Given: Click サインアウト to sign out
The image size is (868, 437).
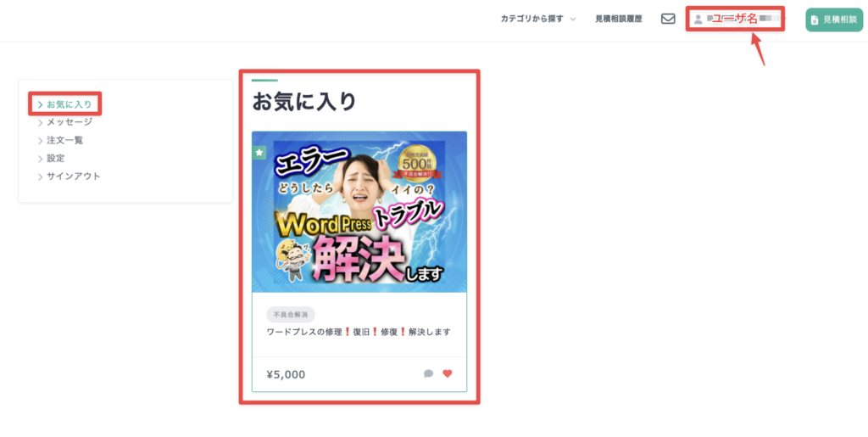Looking at the screenshot, I should [74, 176].
